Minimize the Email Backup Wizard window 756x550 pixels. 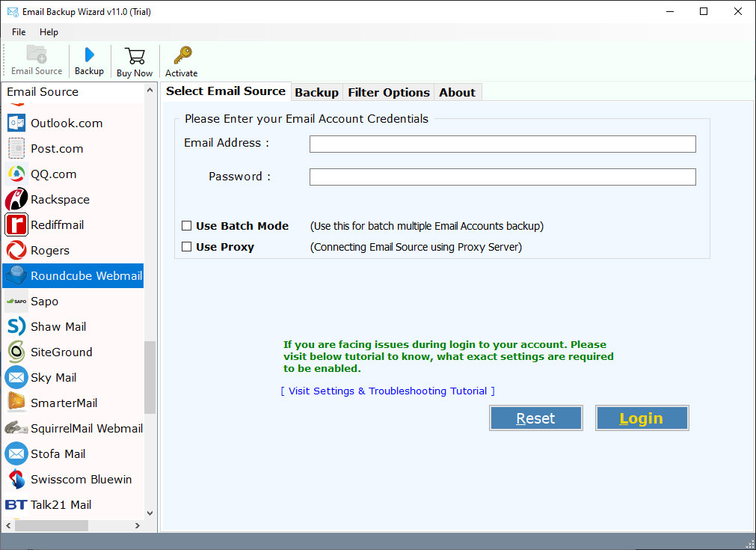coord(670,11)
